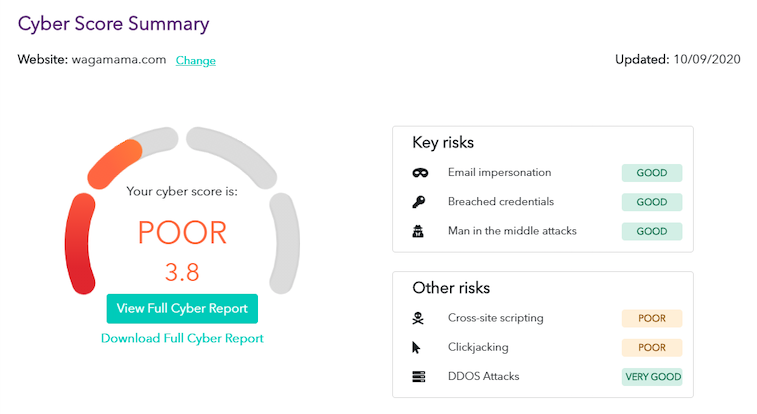Viewport: 757px width, 414px height.
Task: Click the Cross-site scripting skull icon
Action: [x=419, y=318]
